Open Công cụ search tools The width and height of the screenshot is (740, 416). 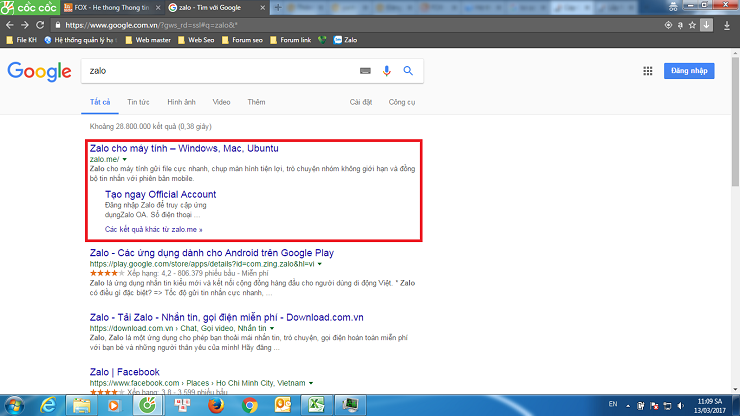pyautogui.click(x=402, y=102)
